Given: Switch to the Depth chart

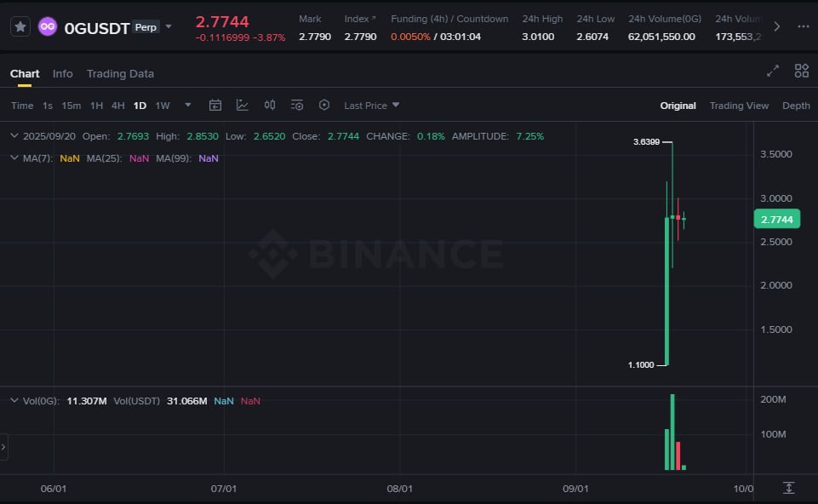Looking at the screenshot, I should 796,106.
